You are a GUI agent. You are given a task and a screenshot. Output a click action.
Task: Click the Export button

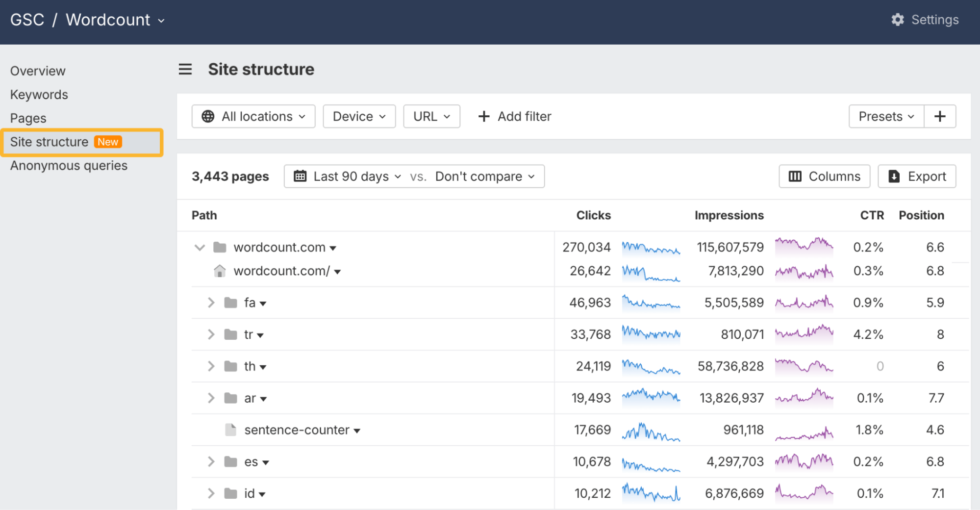click(x=916, y=176)
